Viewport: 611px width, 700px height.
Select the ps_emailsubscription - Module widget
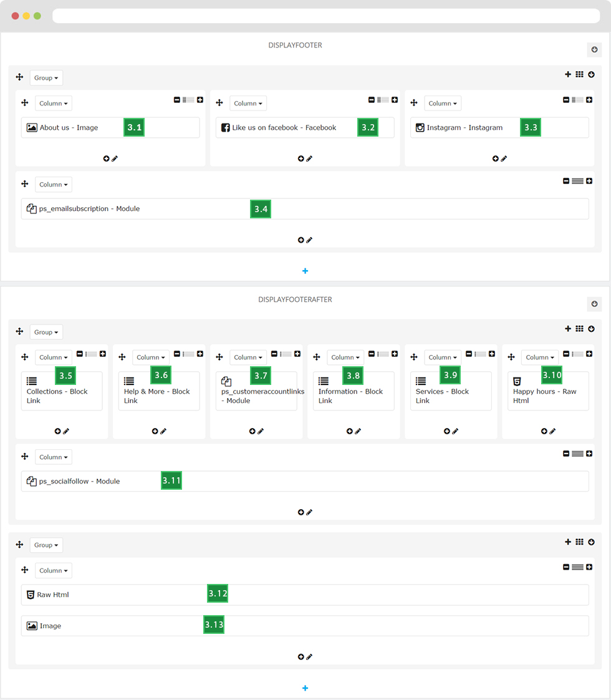305,209
